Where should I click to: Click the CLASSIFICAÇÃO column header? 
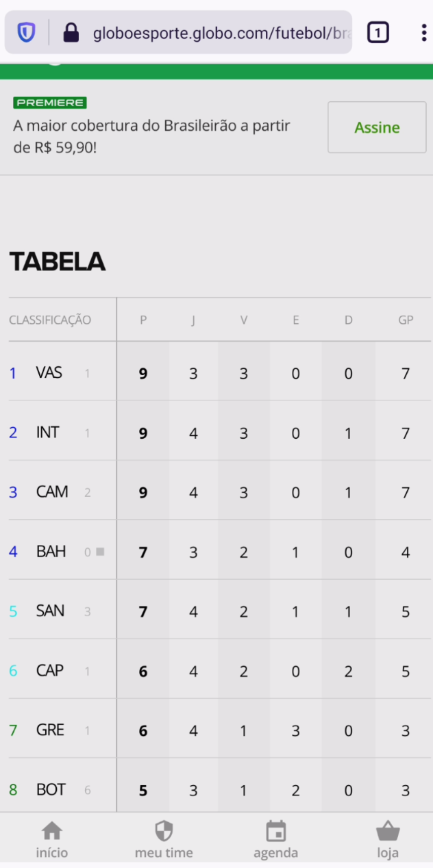click(x=50, y=320)
